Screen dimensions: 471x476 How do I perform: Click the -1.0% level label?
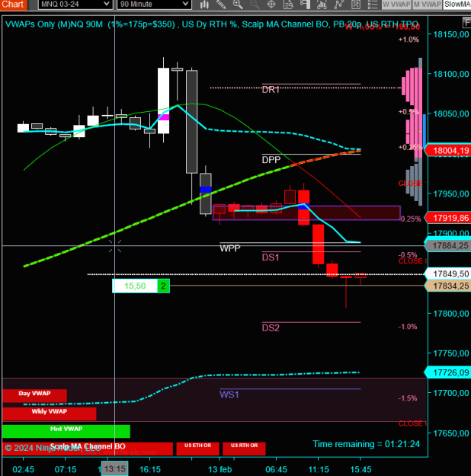tap(408, 327)
